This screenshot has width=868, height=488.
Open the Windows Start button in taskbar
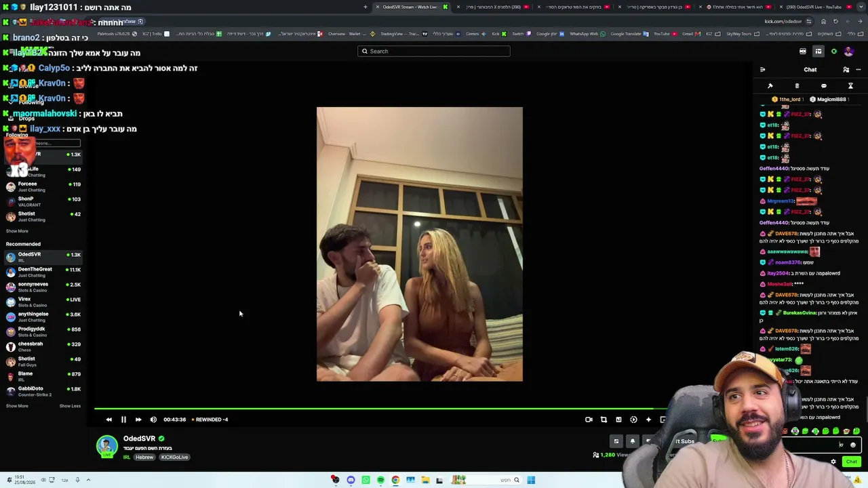tap(531, 480)
